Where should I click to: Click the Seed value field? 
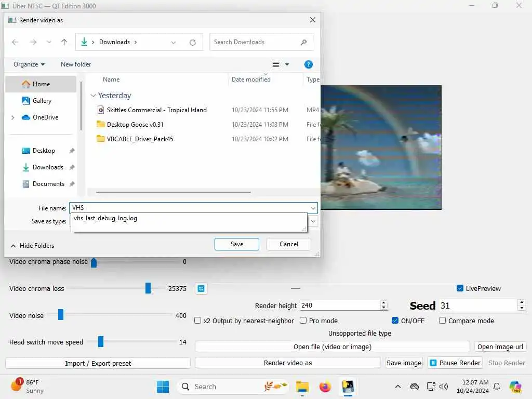(478, 305)
